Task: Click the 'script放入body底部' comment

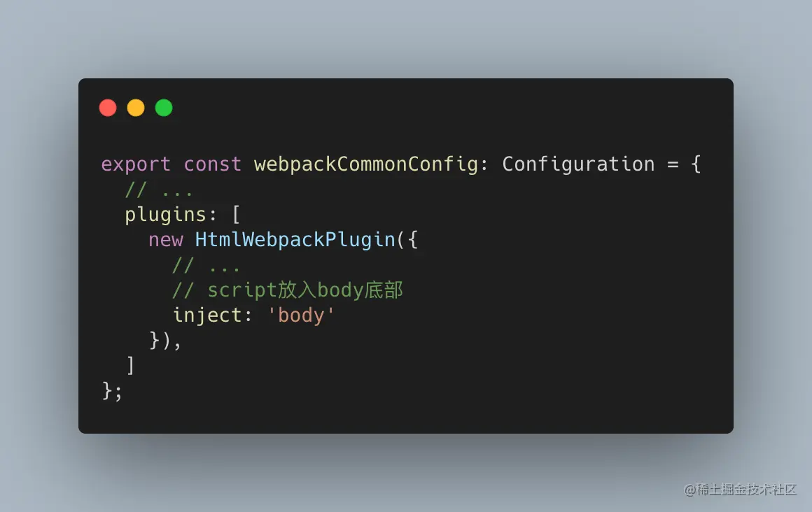Action: pyautogui.click(x=305, y=290)
